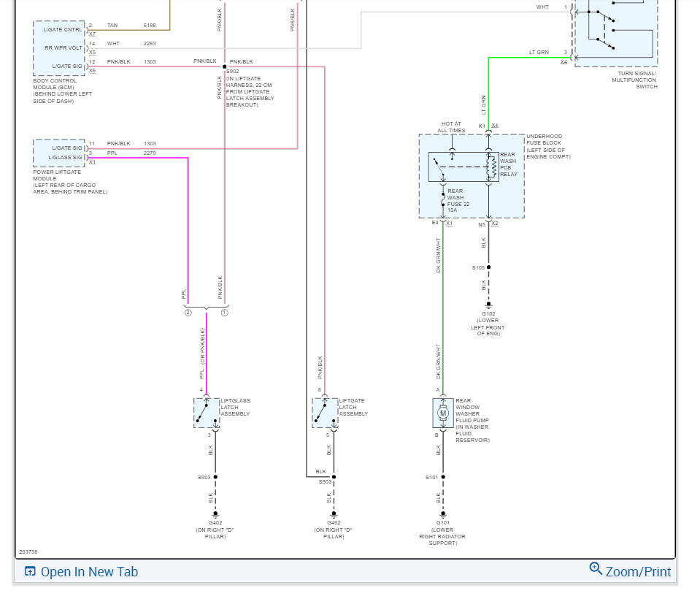Image resolution: width=700 pixels, height=599 pixels.
Task: Click the Open In New Tab icon
Action: click(x=30, y=571)
